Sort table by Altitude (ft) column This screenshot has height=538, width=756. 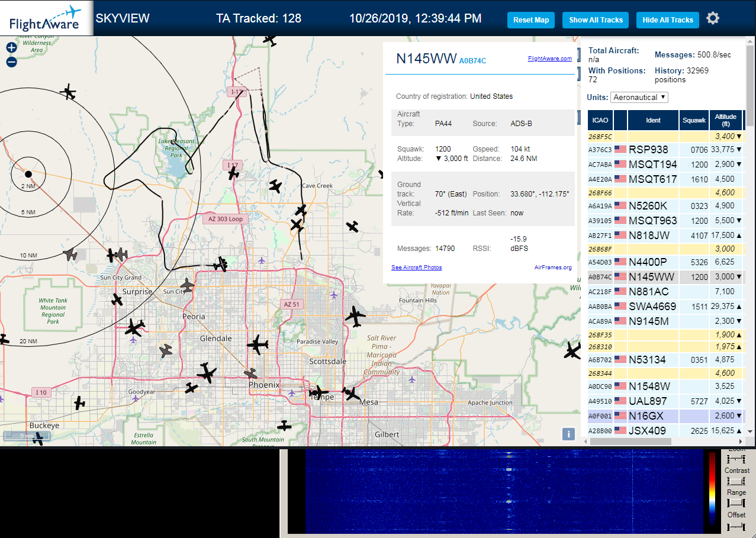pyautogui.click(x=725, y=120)
